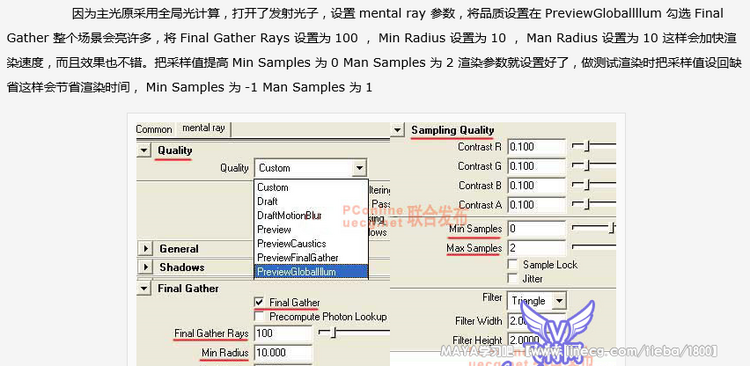
Task: Expand the Shadows section
Action: click(x=144, y=267)
